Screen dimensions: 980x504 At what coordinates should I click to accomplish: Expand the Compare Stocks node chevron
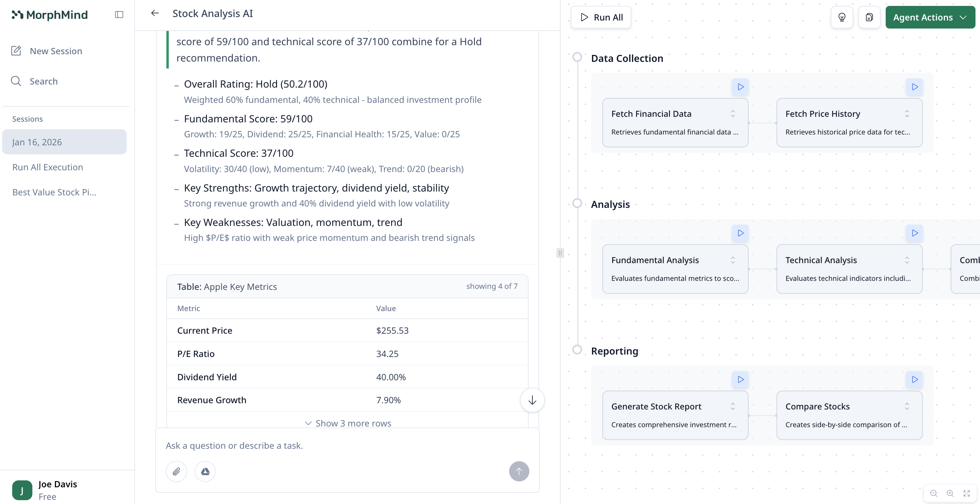pos(907,406)
